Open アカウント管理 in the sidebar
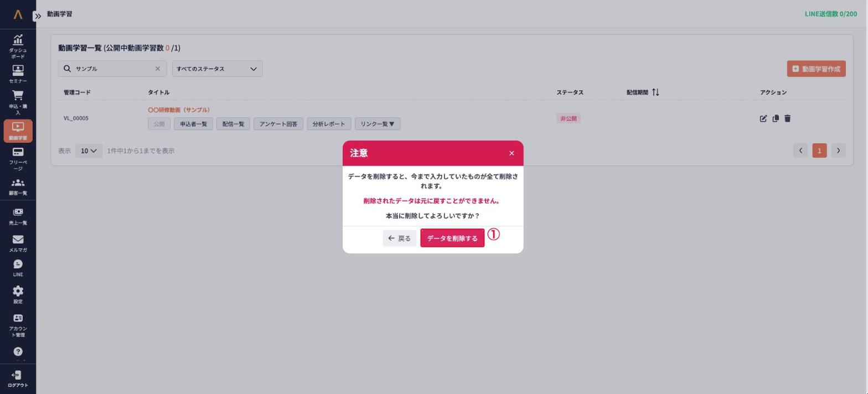The width and height of the screenshot is (868, 394). click(18, 325)
